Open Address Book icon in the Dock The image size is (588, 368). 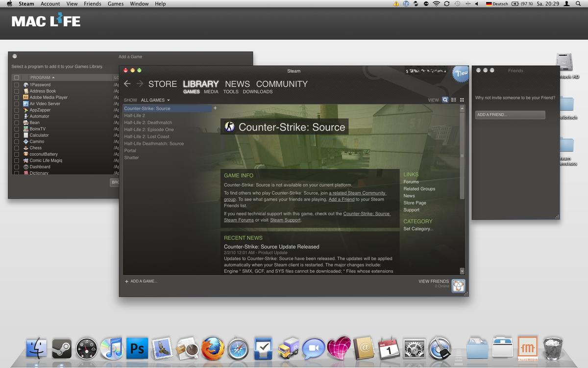pyautogui.click(x=364, y=349)
